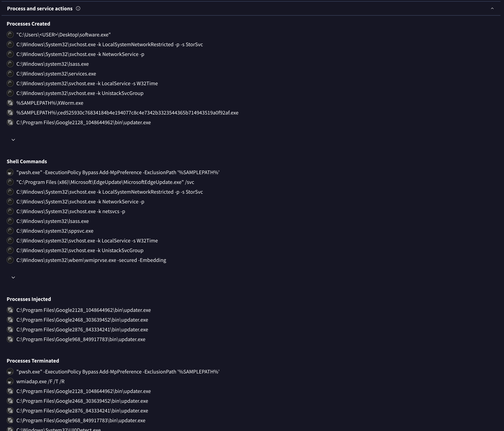Click the icon next to the ced525930c hash exe
The width and height of the screenshot is (504, 431).
tap(10, 113)
